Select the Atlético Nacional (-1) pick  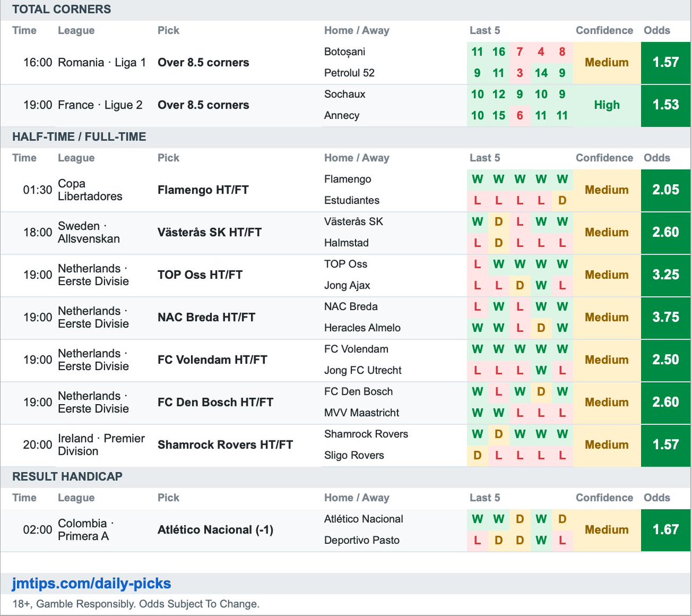(x=215, y=529)
